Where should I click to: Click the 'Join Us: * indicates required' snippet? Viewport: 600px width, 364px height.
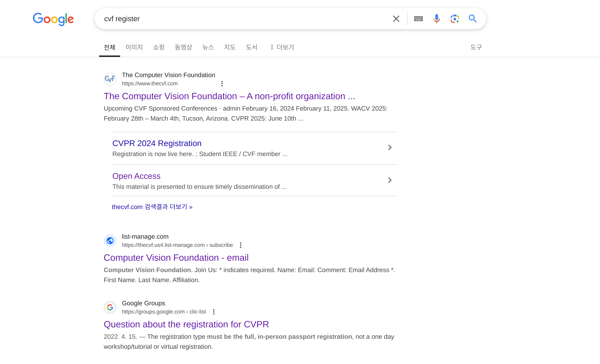point(249,275)
